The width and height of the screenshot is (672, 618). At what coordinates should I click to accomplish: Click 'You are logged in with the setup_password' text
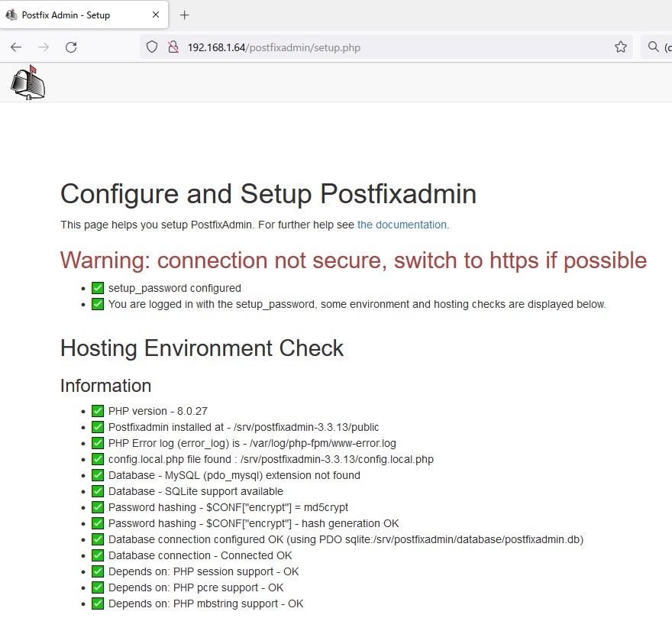[212, 304]
